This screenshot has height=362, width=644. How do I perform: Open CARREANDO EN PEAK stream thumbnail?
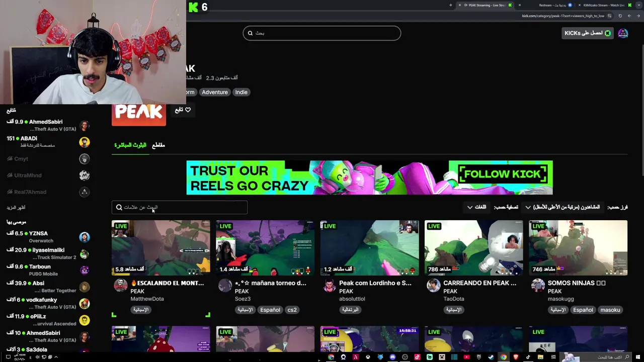(x=473, y=248)
